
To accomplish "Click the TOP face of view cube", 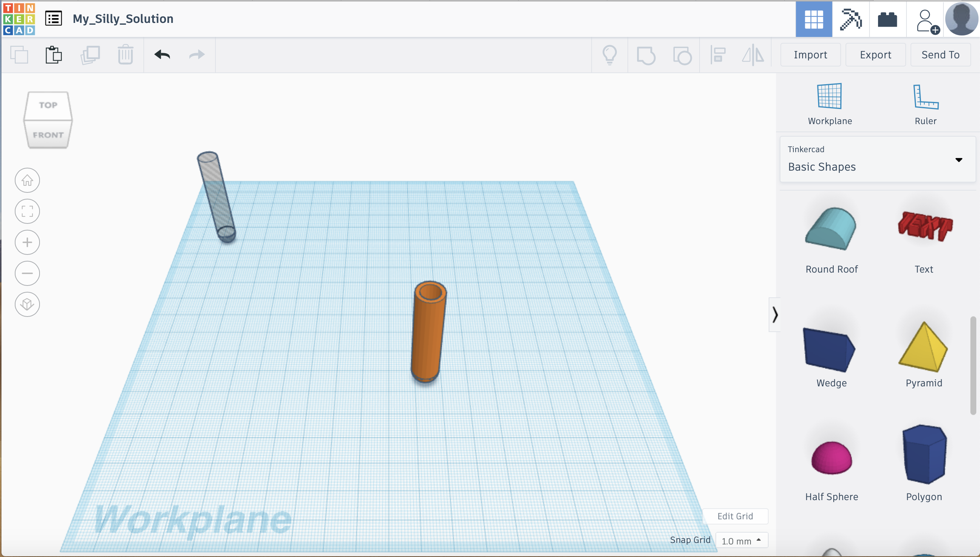I will 48,105.
